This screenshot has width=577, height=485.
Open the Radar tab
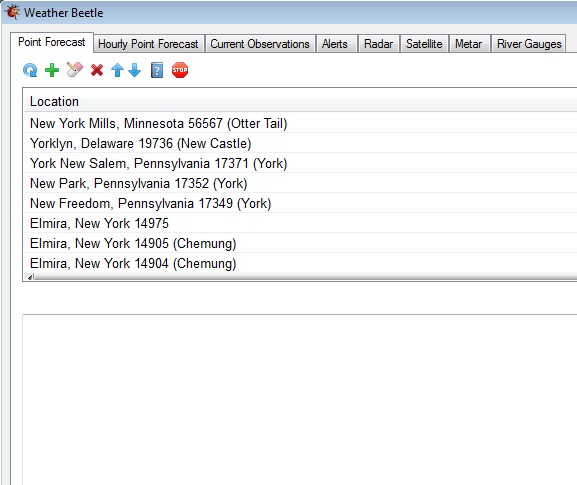[379, 44]
